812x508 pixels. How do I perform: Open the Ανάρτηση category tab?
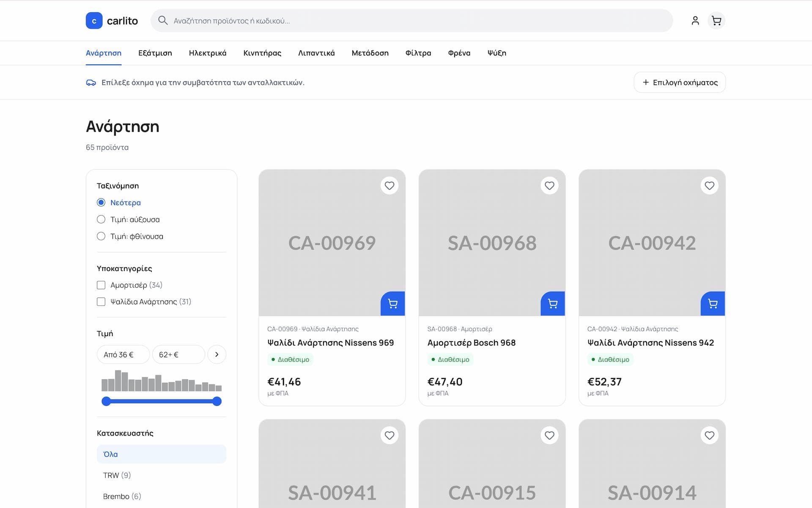(x=104, y=53)
